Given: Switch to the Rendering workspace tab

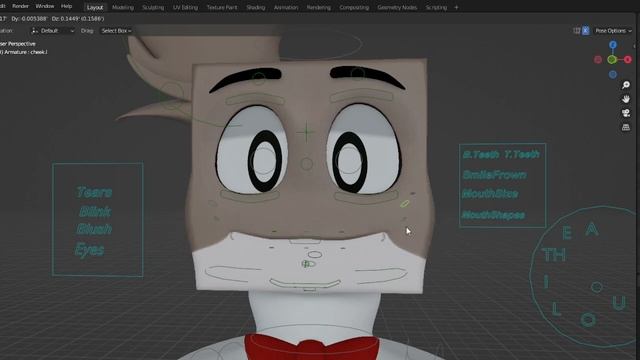Looking at the screenshot, I should point(318,7).
